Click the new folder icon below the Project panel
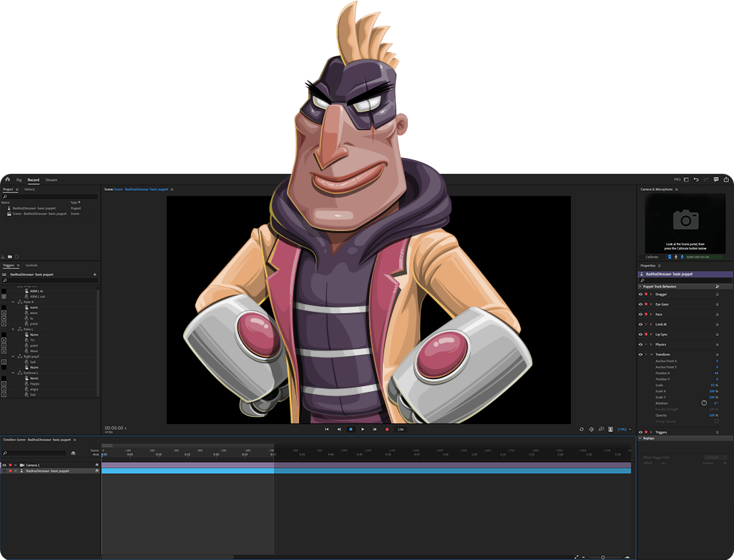Screen dimensions: 734x560 pyautogui.click(x=9, y=257)
